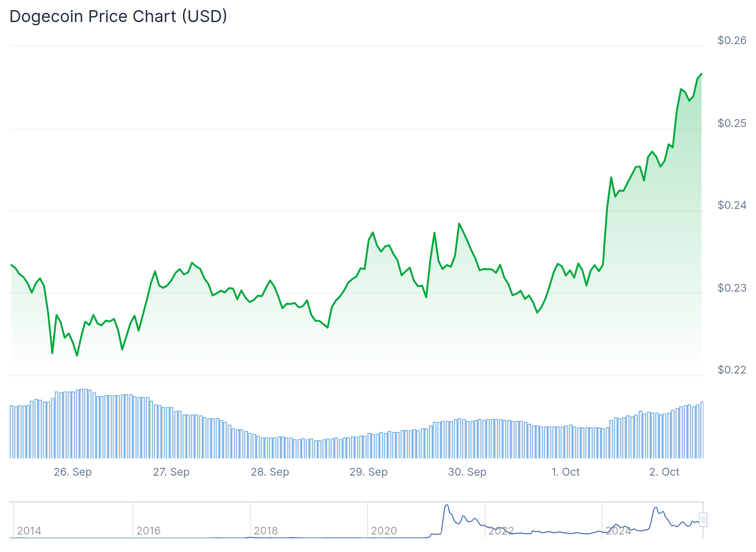
Task: Click the "1. Oct" date axis label
Action: [566, 472]
